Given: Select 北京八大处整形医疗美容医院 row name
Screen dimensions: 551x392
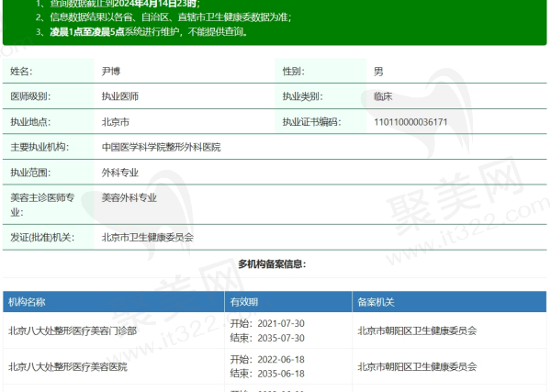Looking at the screenshot, I should click(x=68, y=367).
